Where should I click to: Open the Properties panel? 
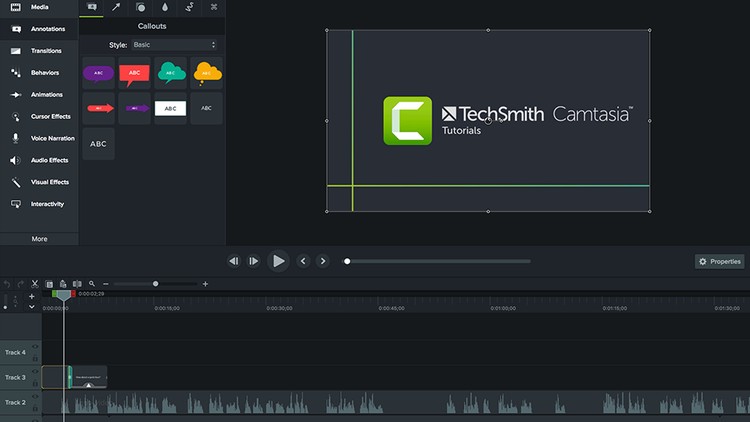tap(719, 262)
